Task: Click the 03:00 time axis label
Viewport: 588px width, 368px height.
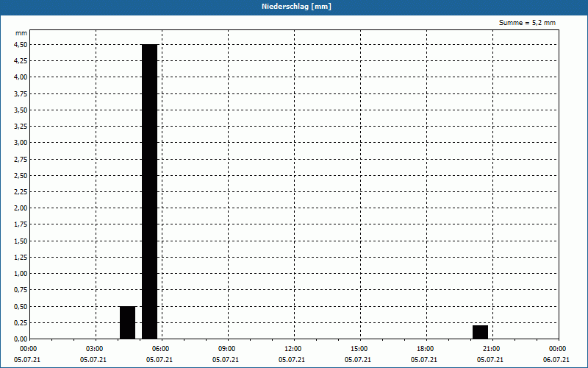Action: tap(95, 349)
